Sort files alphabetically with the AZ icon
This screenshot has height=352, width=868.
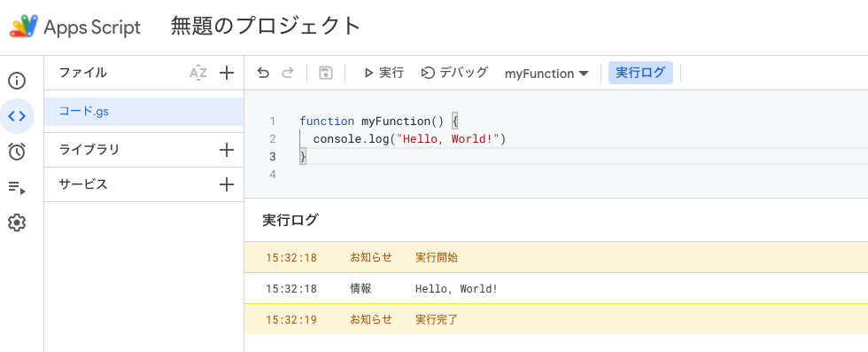pyautogui.click(x=198, y=73)
